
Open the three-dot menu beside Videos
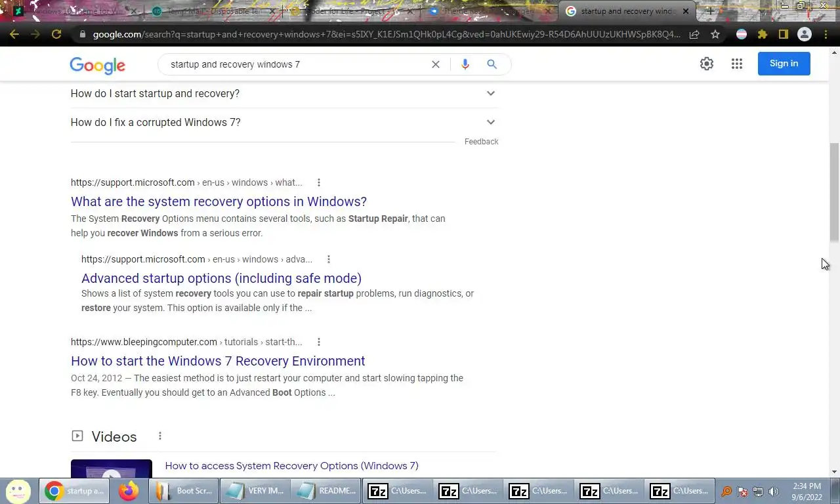(160, 436)
